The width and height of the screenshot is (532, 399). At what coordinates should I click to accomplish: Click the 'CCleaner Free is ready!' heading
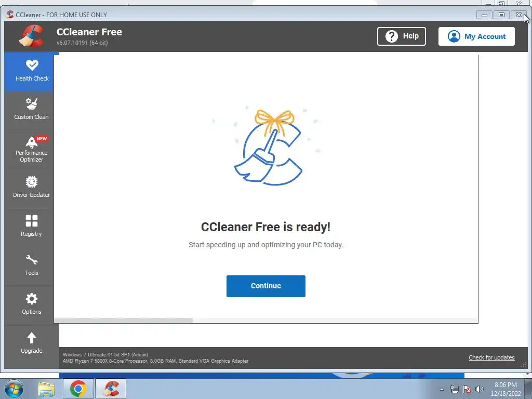coord(265,227)
